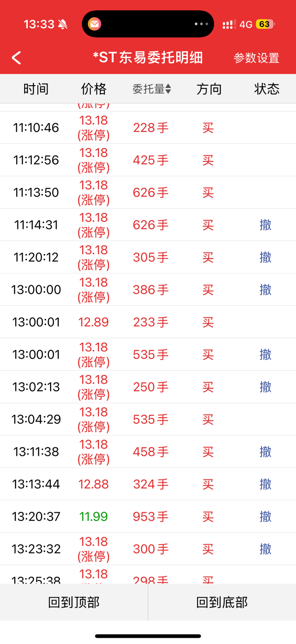Tap the muted bell icon in status bar
This screenshot has width=296, height=644.
click(x=63, y=24)
